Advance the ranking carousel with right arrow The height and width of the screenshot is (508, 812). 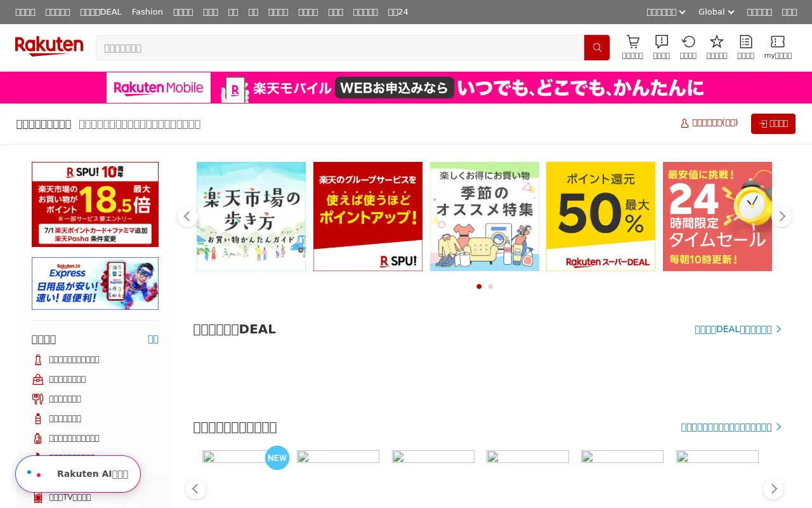point(773,488)
